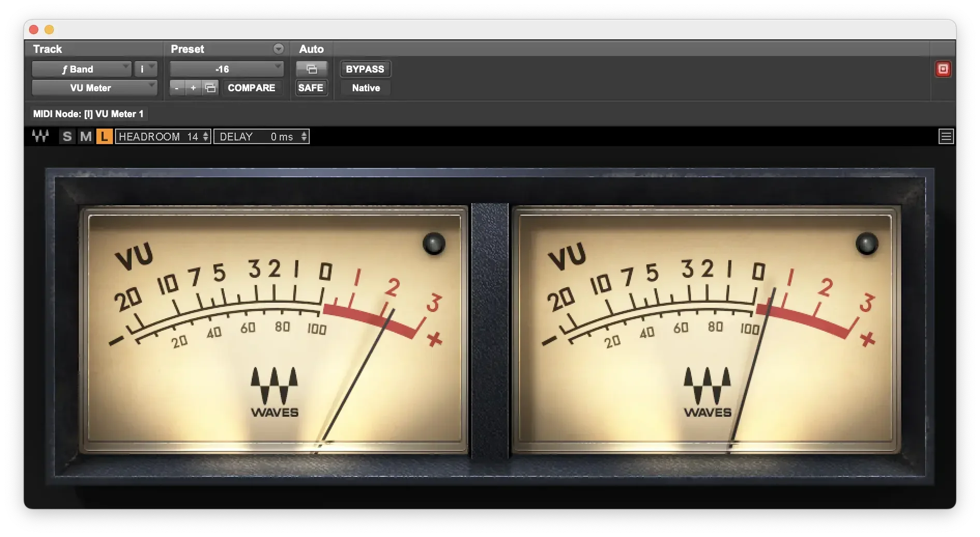Open the insert position 'i' dropdown

click(x=146, y=69)
